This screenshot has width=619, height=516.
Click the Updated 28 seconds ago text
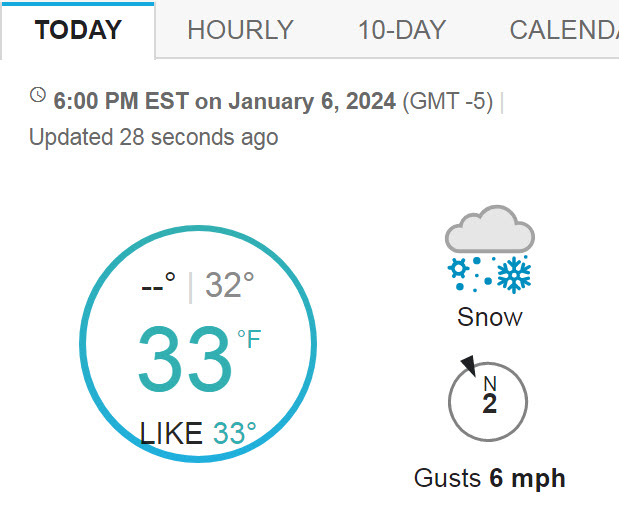pos(154,137)
